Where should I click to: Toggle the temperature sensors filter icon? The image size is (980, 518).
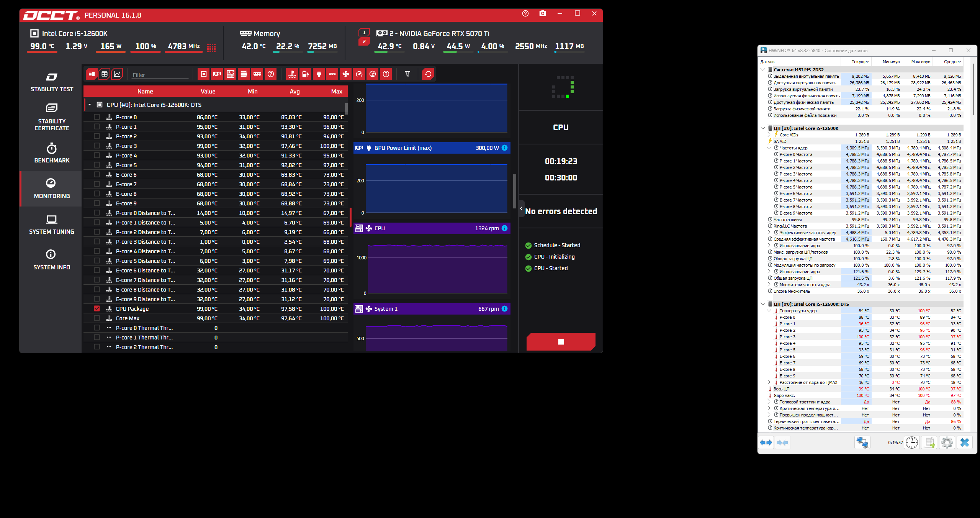292,74
